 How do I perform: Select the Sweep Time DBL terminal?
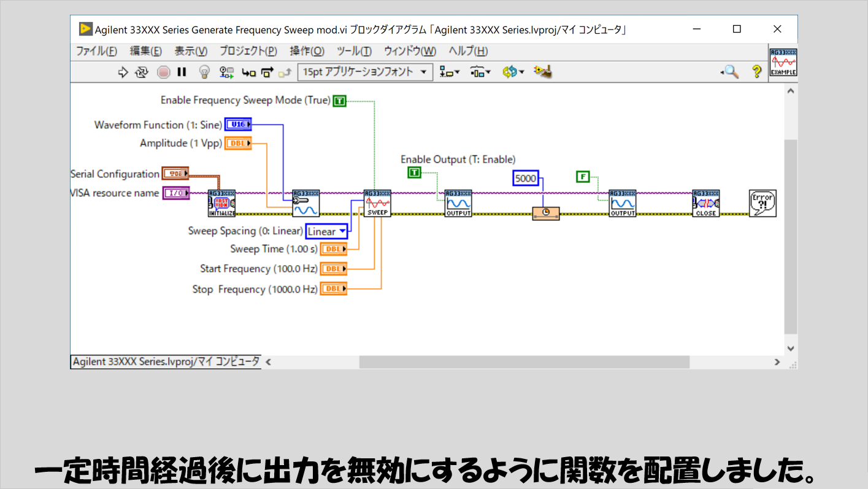(334, 249)
